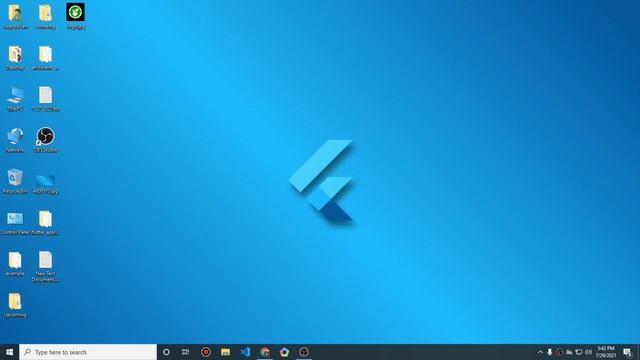Screen dimensions: 640x360
Task: Select the flutter_app folder icon
Action: pos(45,222)
